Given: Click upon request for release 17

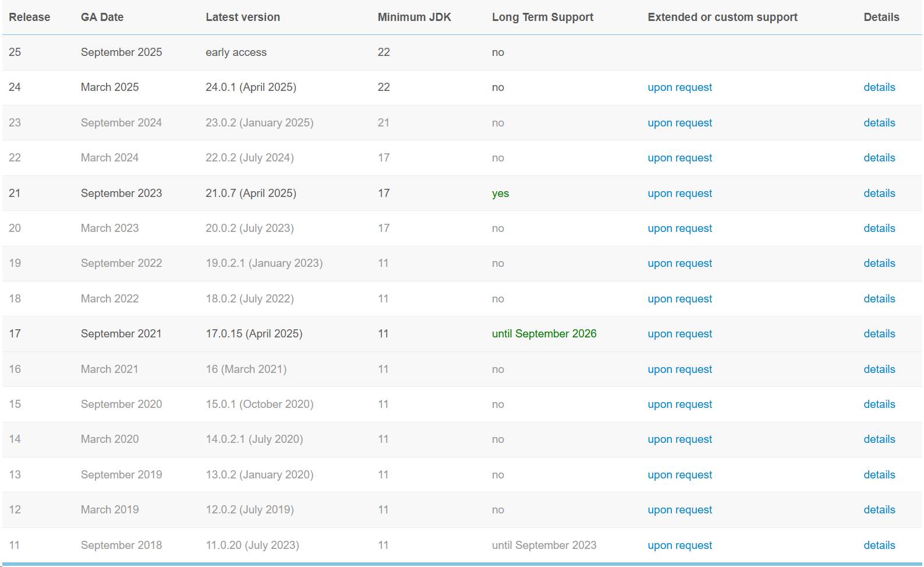Looking at the screenshot, I should point(679,334).
